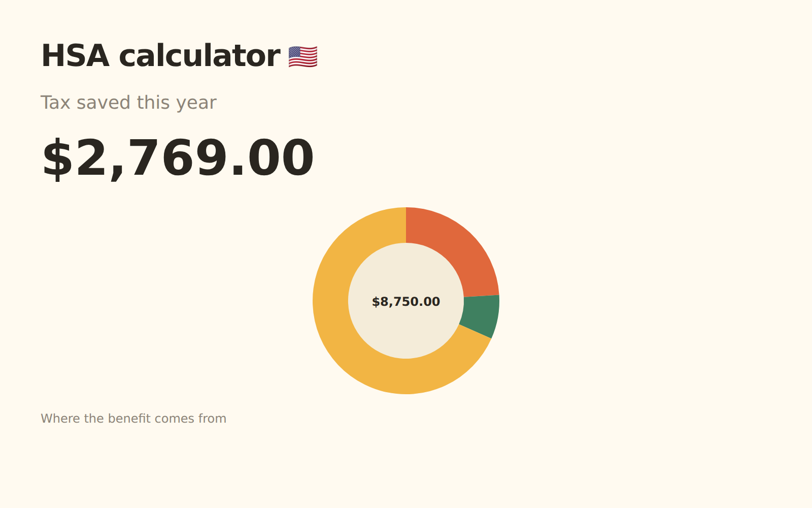The width and height of the screenshot is (812, 508).
Task: Click the word "Tax" in the subtitle
Action: click(x=55, y=103)
